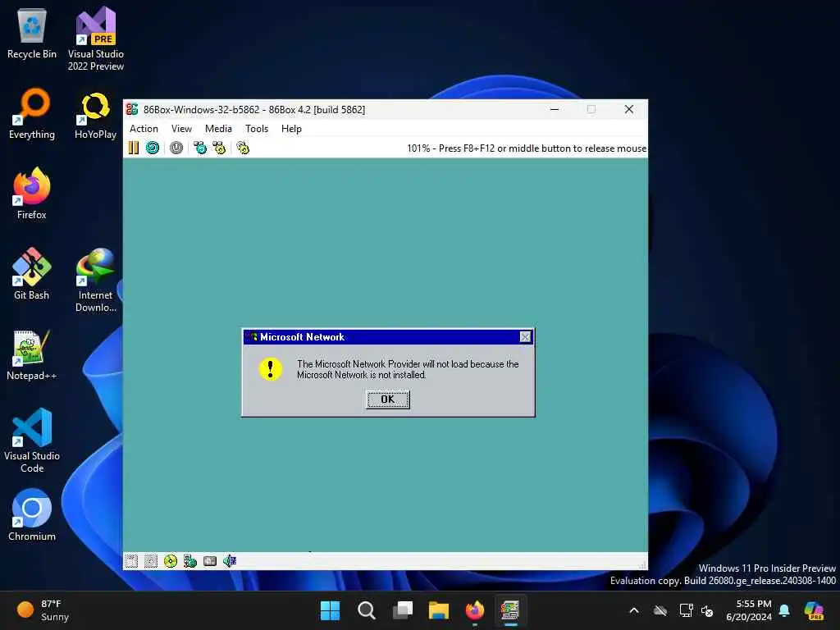The height and width of the screenshot is (630, 840).
Task: Click the CD-ROM drive status icon
Action: click(x=171, y=561)
